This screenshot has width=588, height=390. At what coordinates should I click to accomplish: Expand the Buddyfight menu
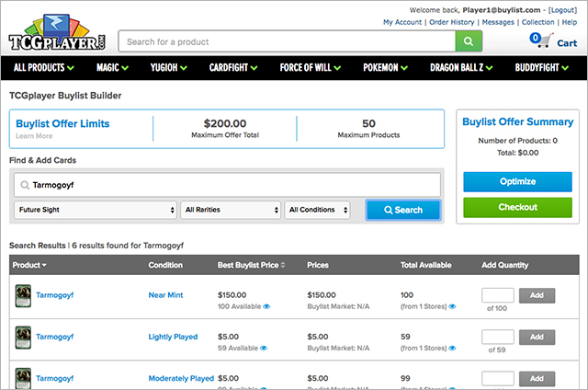tap(541, 67)
